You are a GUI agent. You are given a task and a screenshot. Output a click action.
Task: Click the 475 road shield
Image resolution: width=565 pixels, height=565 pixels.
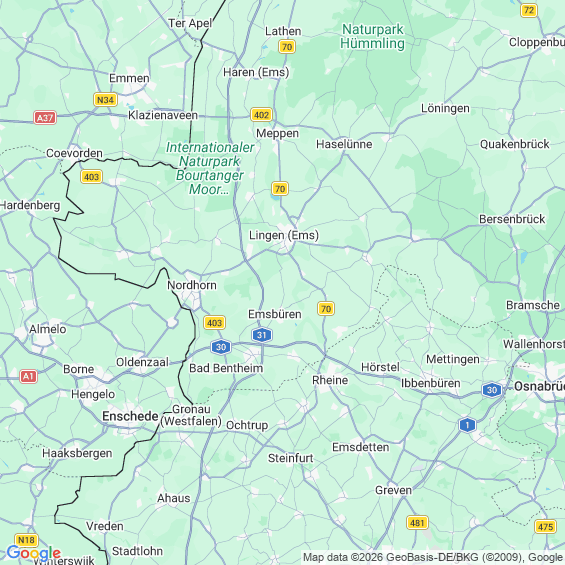(545, 526)
